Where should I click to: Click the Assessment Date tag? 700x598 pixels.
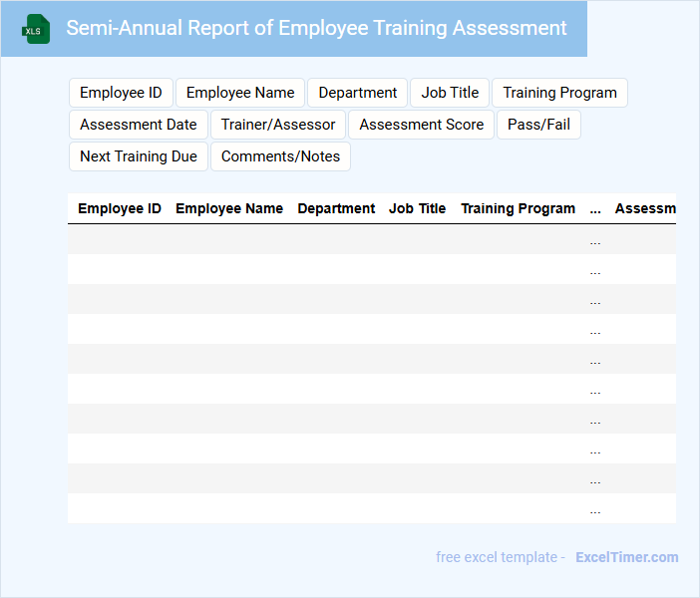(139, 125)
